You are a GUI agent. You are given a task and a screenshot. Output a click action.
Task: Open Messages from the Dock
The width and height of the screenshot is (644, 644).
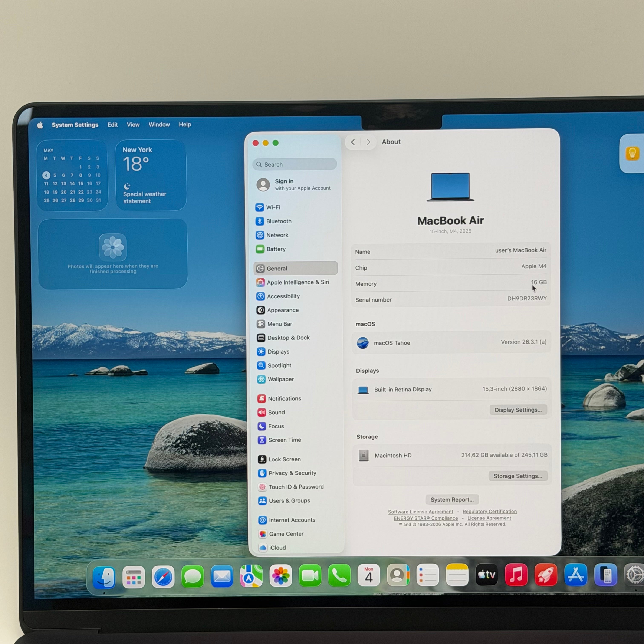pyautogui.click(x=192, y=577)
